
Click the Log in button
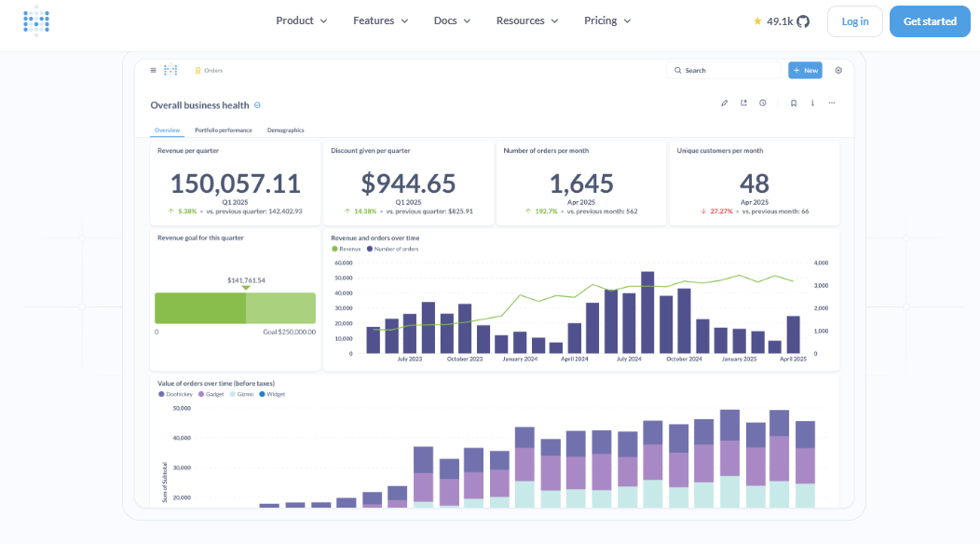pyautogui.click(x=855, y=21)
